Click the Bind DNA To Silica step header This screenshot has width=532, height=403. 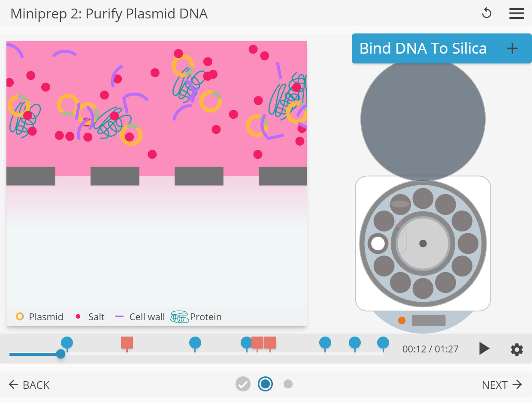coord(422,48)
